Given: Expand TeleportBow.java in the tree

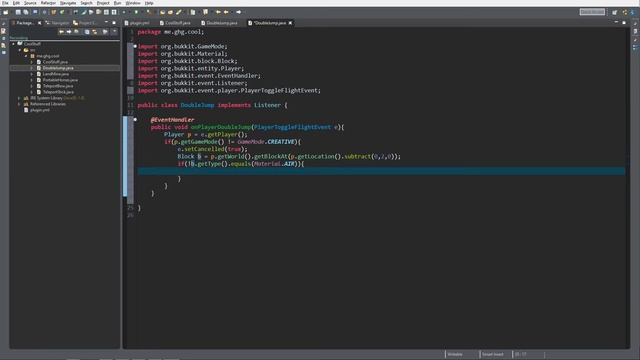Looking at the screenshot, I should (31, 86).
